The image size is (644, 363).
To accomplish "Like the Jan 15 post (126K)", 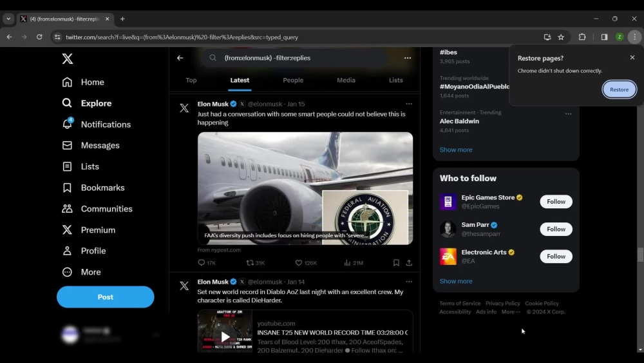I will coord(306,262).
